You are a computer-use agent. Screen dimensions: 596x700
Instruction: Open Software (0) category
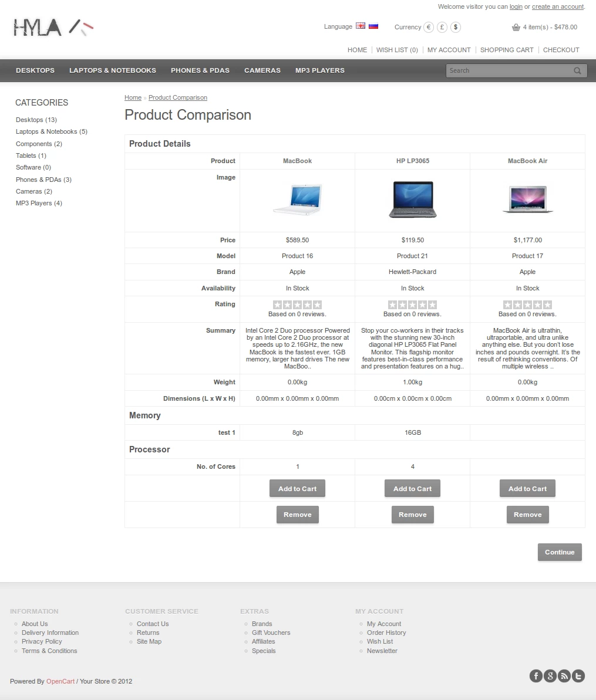coord(33,167)
